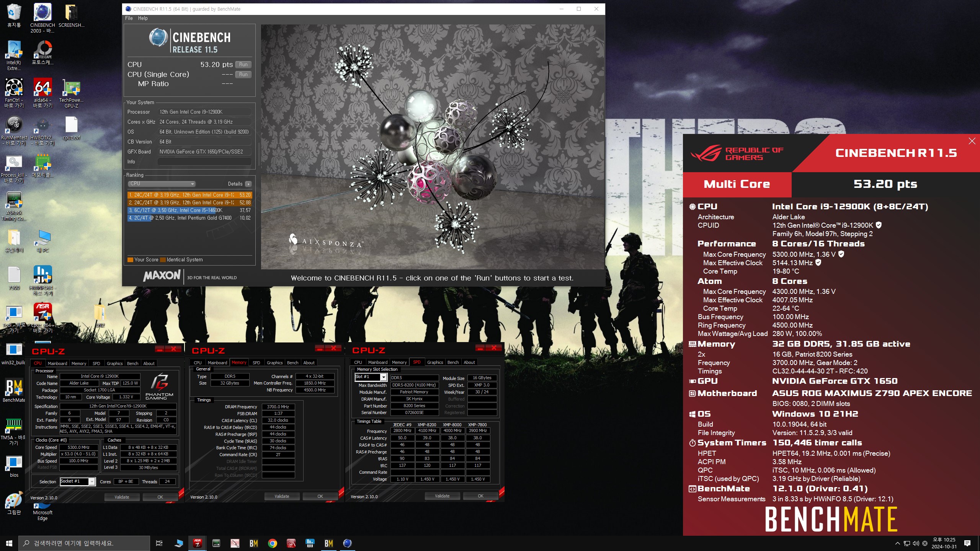
Task: Click OK in SPD CPU-Z window
Action: [481, 496]
